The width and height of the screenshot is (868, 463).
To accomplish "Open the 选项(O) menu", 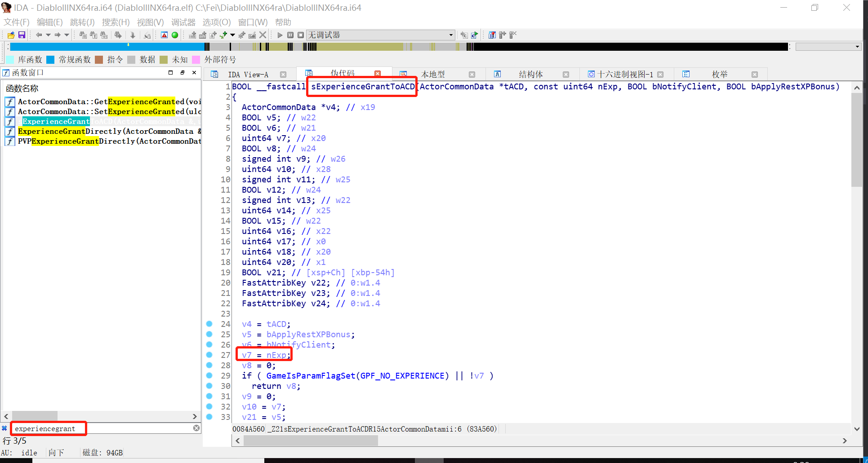I will point(216,22).
